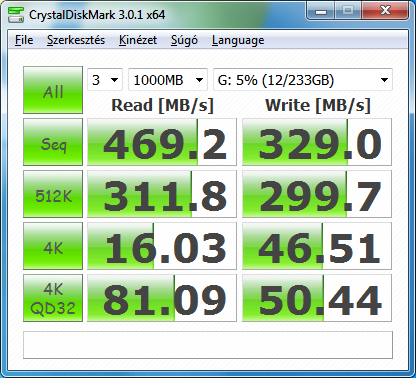Open the File menu
The image size is (416, 378).
(x=24, y=40)
